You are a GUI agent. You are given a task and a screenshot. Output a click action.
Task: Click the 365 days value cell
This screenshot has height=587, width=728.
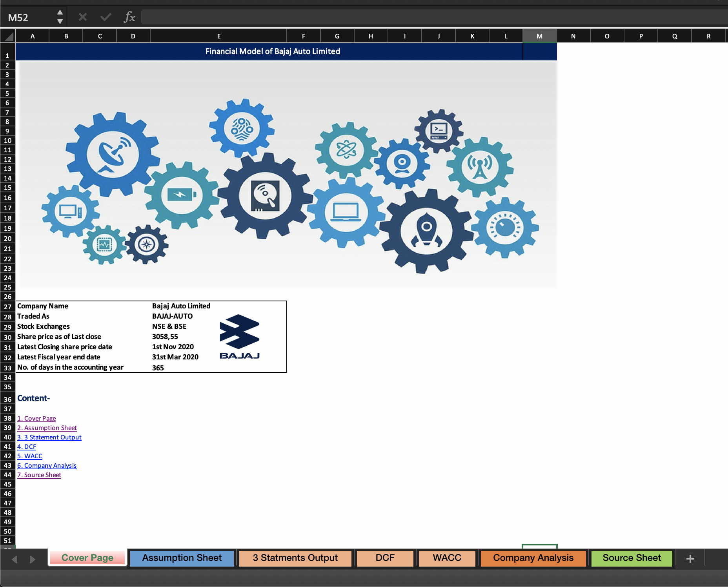(158, 368)
